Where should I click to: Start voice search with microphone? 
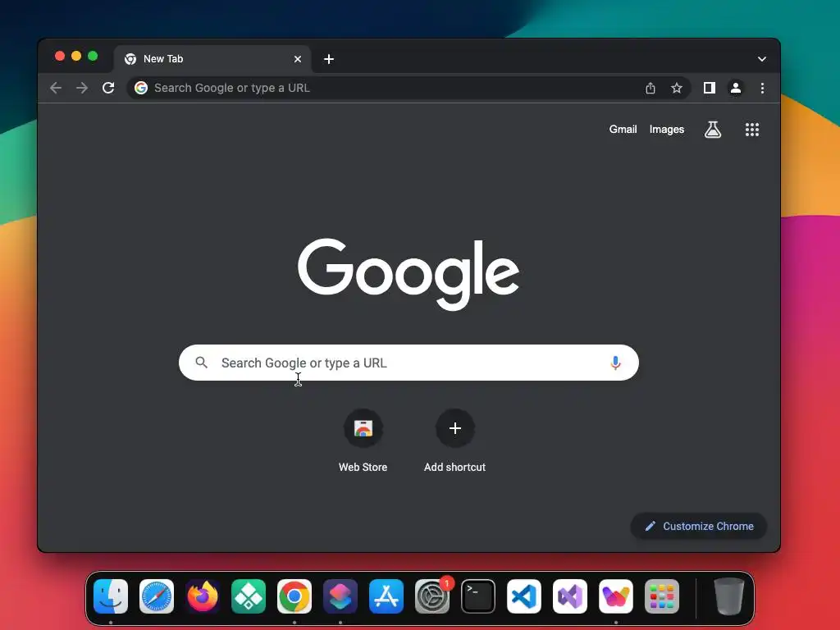pyautogui.click(x=615, y=363)
